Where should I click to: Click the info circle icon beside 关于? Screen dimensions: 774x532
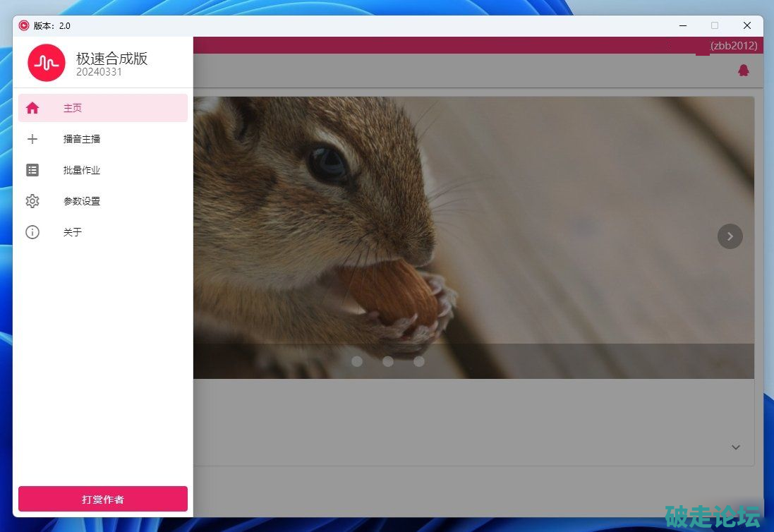tap(32, 232)
